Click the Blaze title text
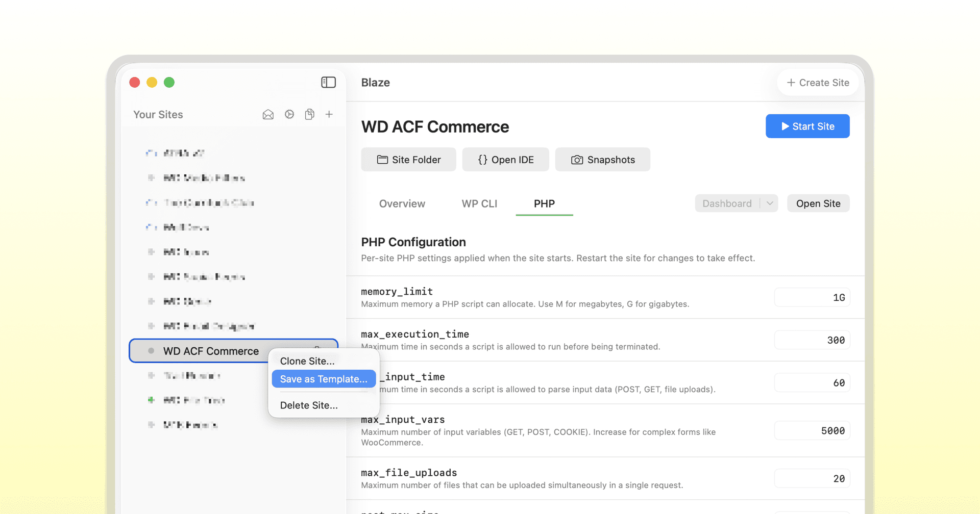Viewport: 980px width, 514px height. click(375, 83)
